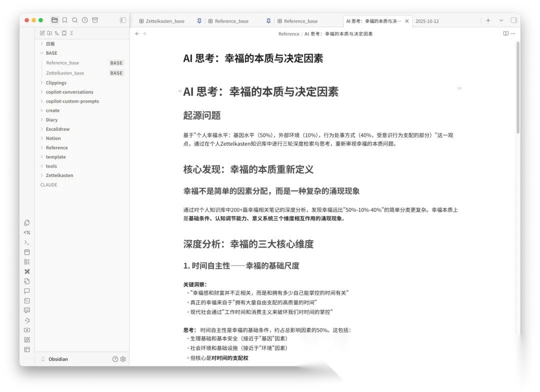Click the Templater <% ribbon icon
540x392 pixels.
pyautogui.click(x=27, y=232)
